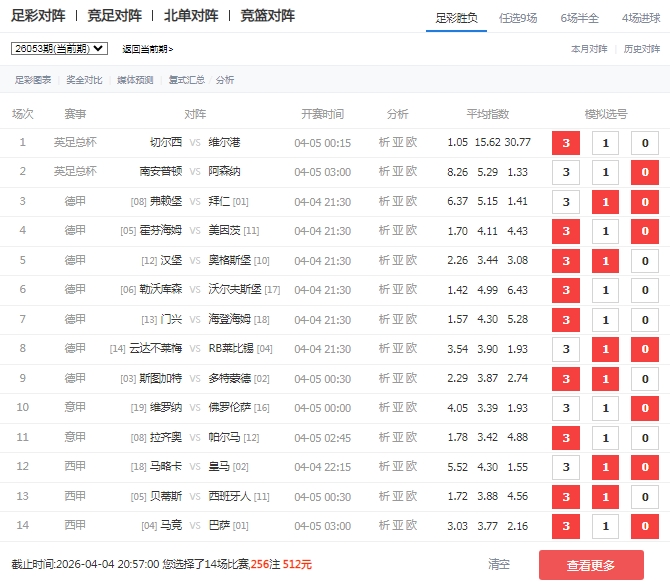Image resolution: width=670 pixels, height=586 pixels.
Task: Select the 竞足对阵 header menu item
Action: click(114, 16)
